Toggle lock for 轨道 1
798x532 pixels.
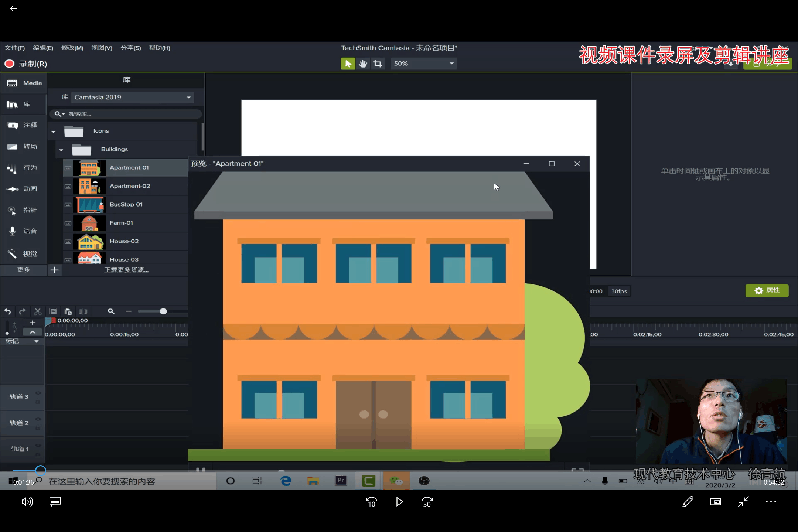(38, 454)
